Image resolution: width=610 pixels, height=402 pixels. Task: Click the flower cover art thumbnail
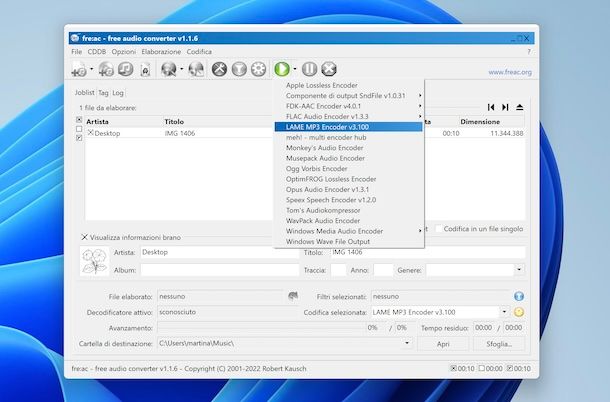click(95, 260)
